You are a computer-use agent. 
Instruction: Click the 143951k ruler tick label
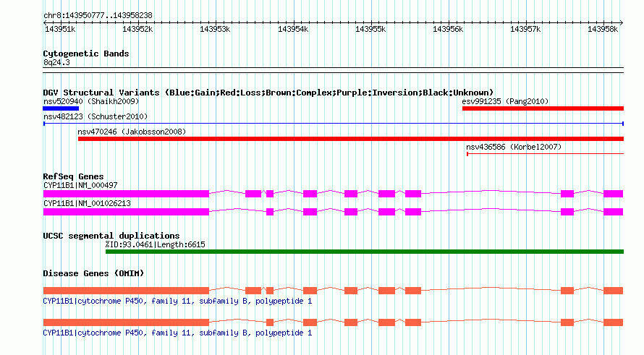[x=60, y=29]
